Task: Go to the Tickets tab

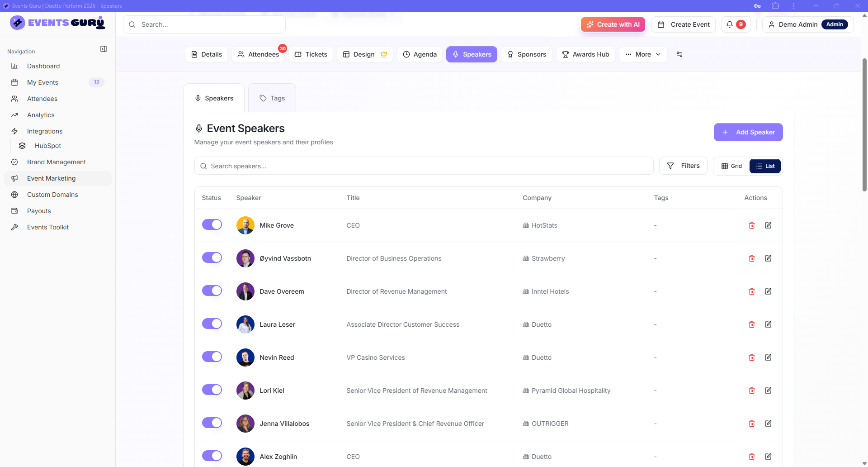Action: pyautogui.click(x=311, y=54)
